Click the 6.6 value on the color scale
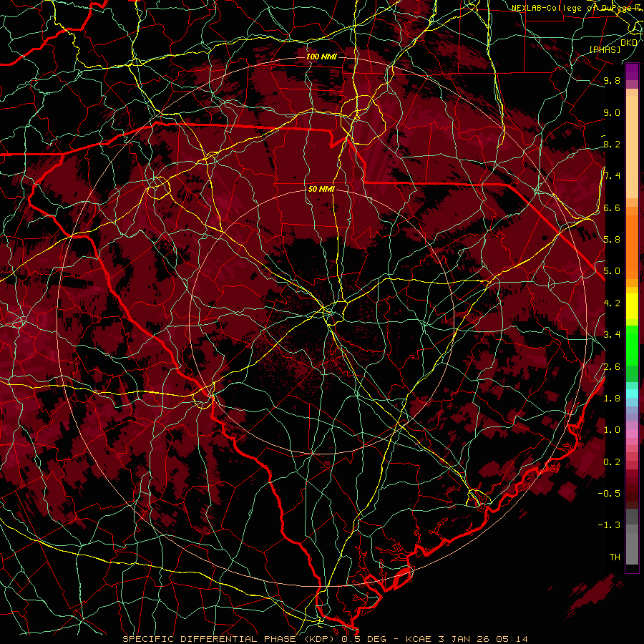644x644 pixels. [x=612, y=208]
